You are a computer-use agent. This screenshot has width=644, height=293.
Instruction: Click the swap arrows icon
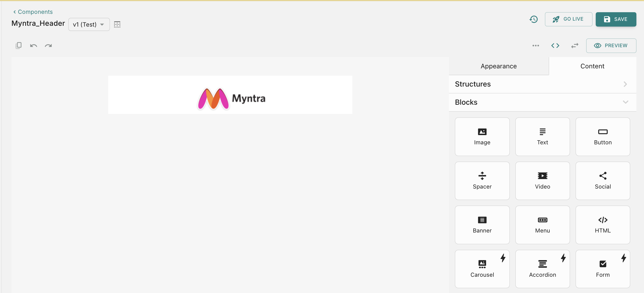(575, 46)
